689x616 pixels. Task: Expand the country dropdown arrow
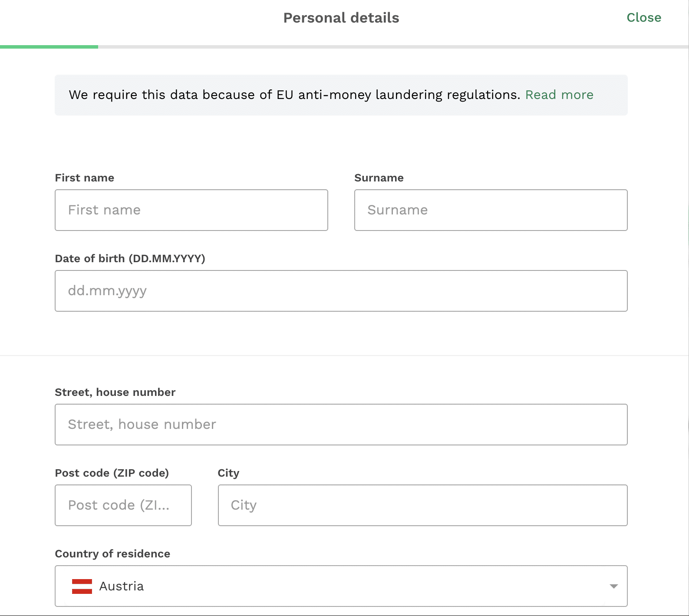point(613,586)
